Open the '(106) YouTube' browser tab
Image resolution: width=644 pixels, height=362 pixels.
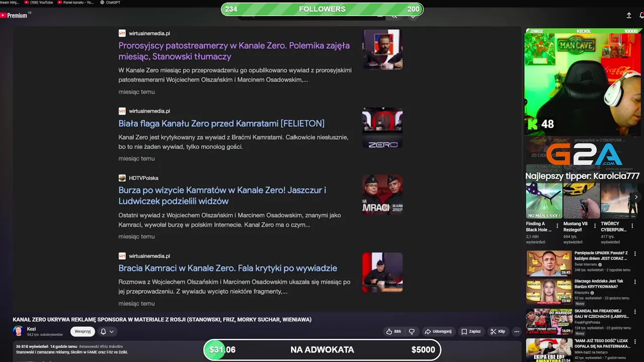[39, 3]
